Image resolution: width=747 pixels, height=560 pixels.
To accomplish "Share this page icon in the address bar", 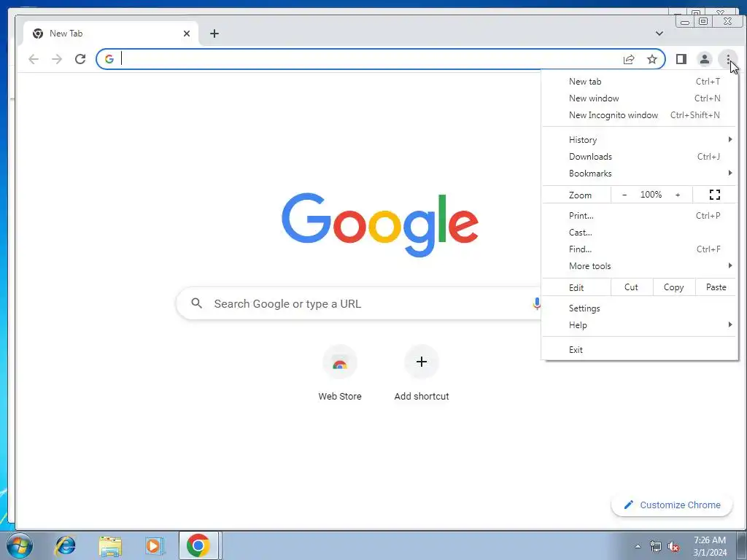I will coord(629,59).
